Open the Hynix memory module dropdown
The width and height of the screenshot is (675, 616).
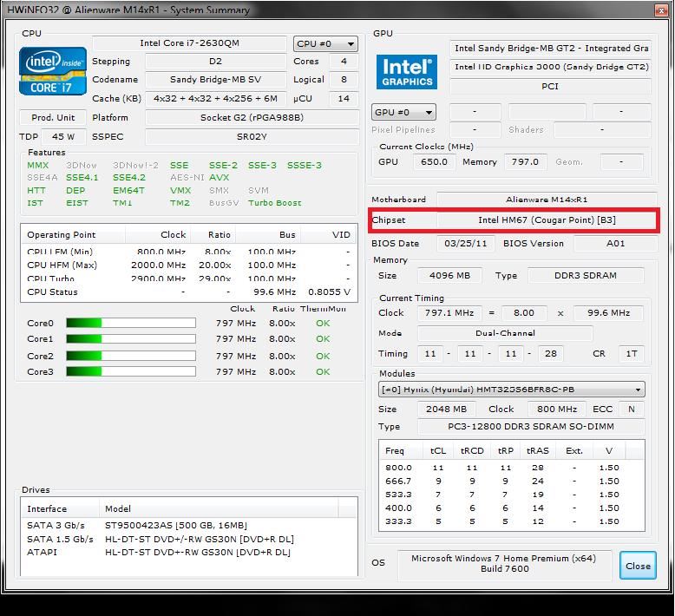tap(512, 390)
